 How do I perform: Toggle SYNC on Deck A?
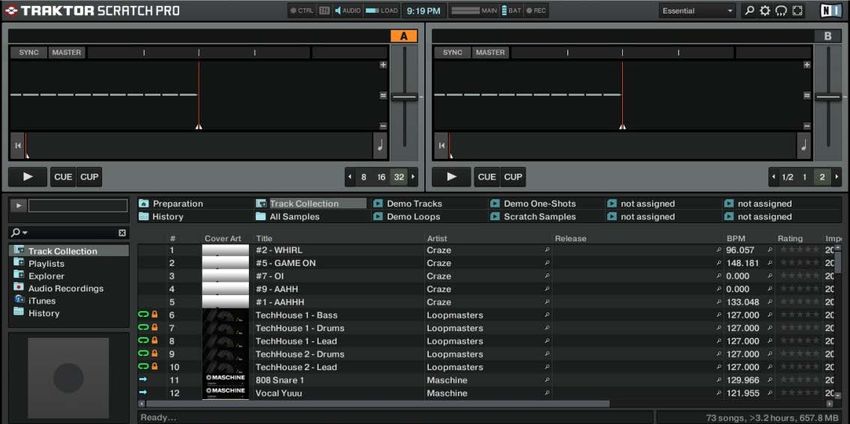(29, 53)
